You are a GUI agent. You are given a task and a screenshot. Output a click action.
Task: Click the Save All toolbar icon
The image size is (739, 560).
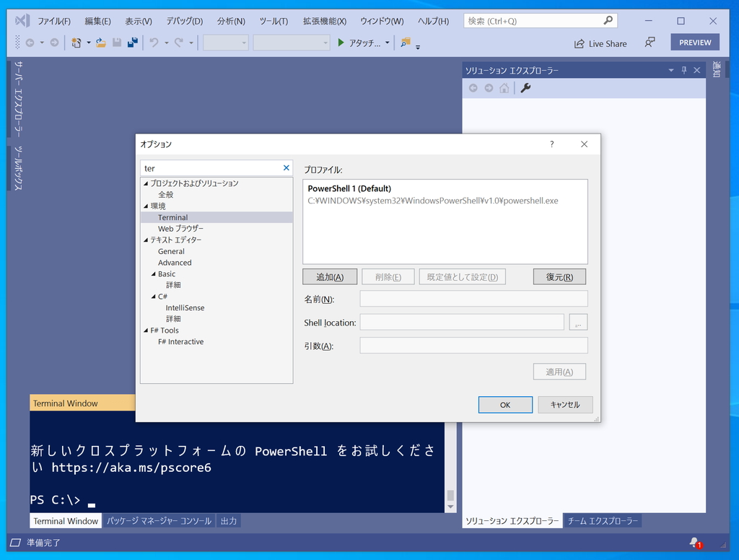[134, 42]
